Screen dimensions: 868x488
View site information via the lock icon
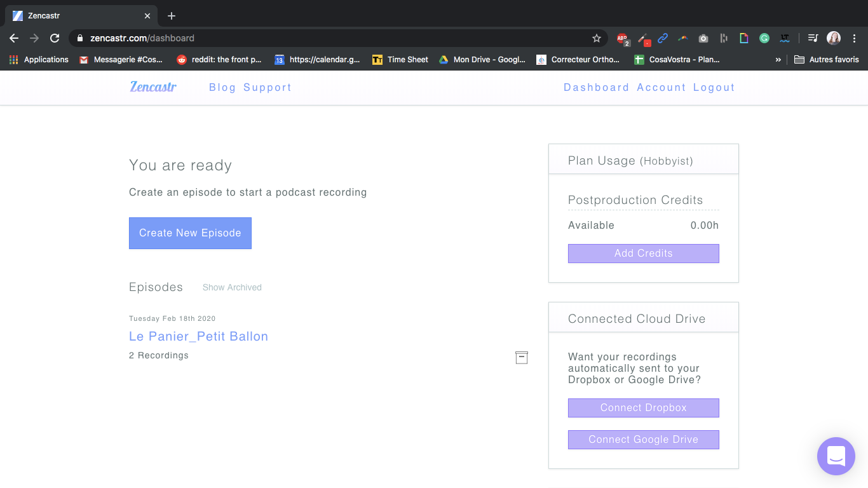click(79, 38)
